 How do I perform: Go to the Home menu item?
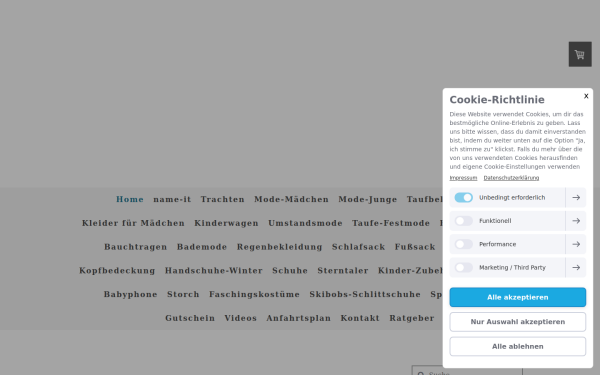[x=130, y=199]
